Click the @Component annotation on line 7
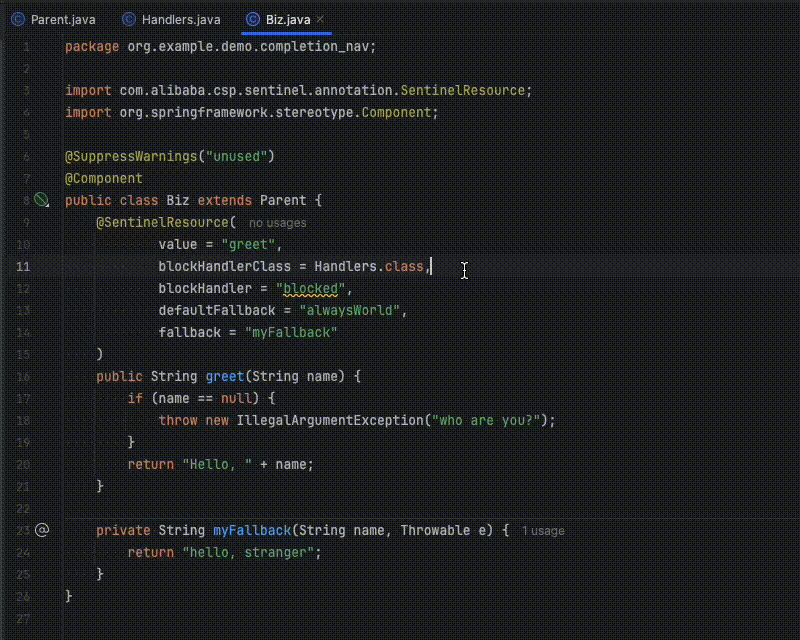Screen dimensions: 800x640 pos(104,178)
